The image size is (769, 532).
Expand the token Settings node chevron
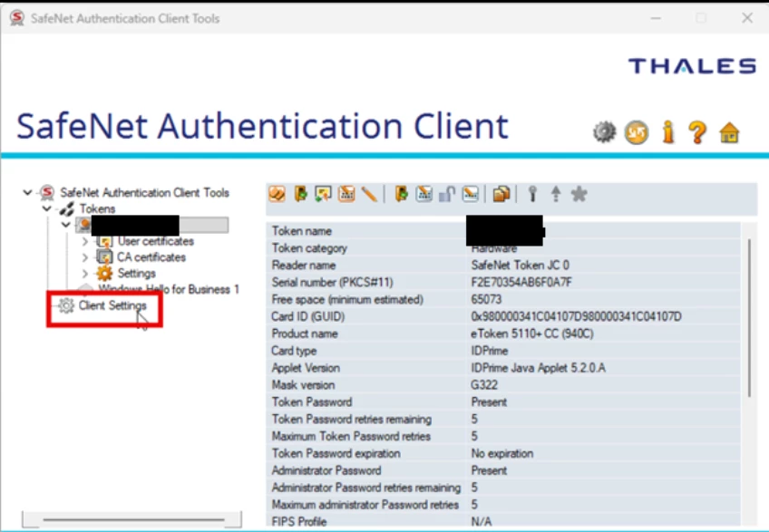point(85,273)
